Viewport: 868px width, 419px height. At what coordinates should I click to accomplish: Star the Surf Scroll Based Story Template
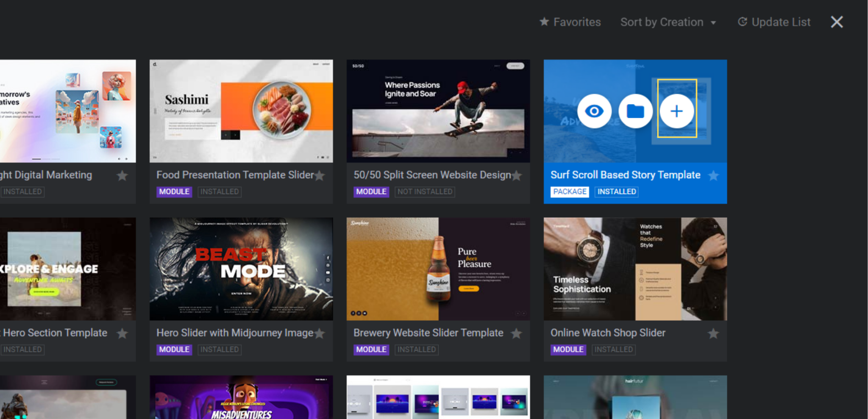(714, 175)
